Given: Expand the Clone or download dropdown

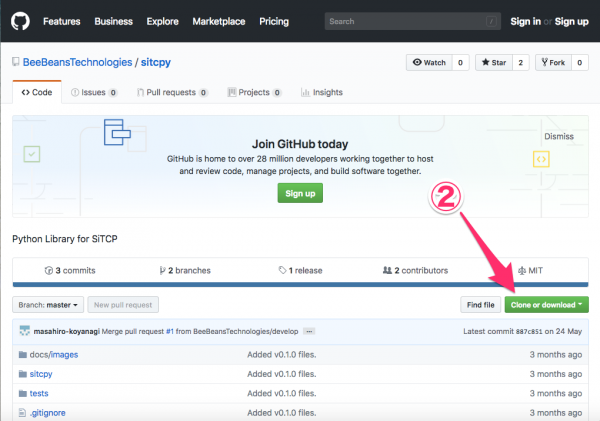Looking at the screenshot, I should pos(546,304).
